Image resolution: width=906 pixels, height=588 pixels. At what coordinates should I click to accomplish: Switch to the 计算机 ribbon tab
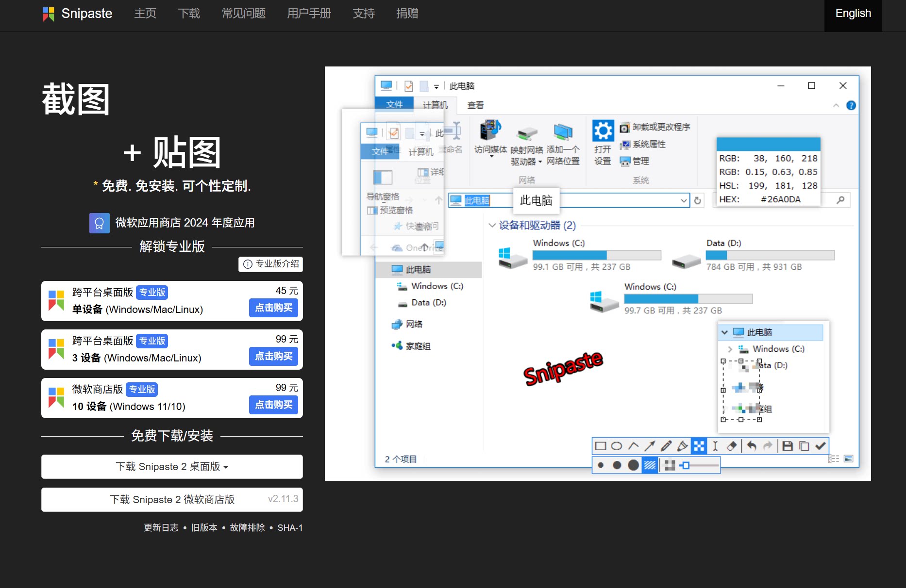tap(435, 105)
